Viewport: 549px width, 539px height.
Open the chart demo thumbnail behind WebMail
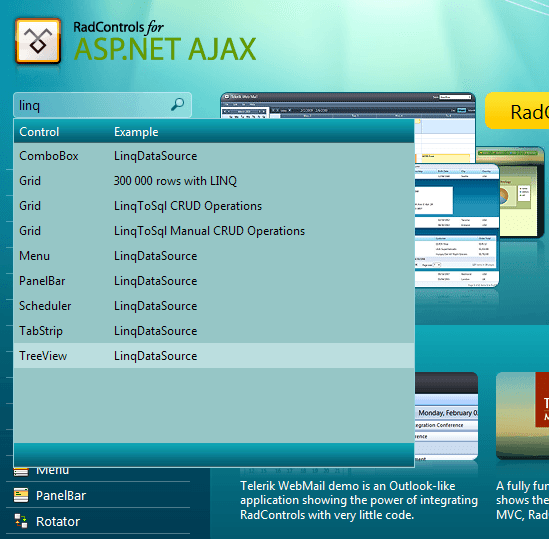(522, 192)
